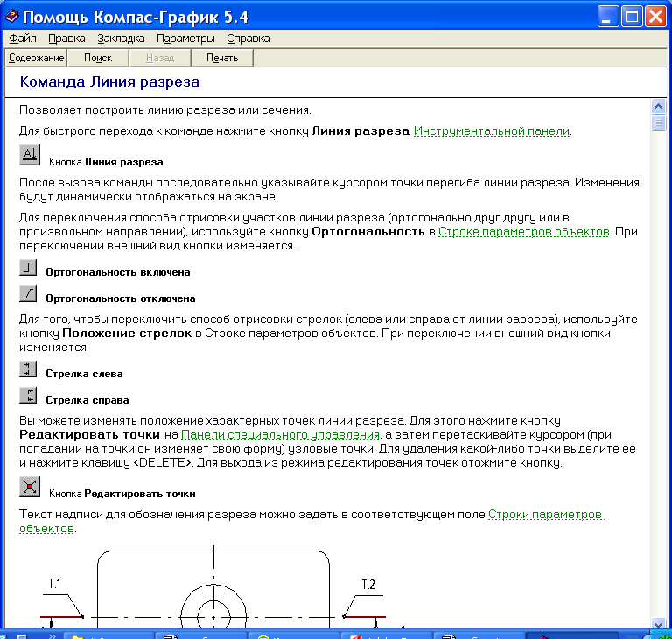Click the Линия разреза button icon

tap(30, 155)
